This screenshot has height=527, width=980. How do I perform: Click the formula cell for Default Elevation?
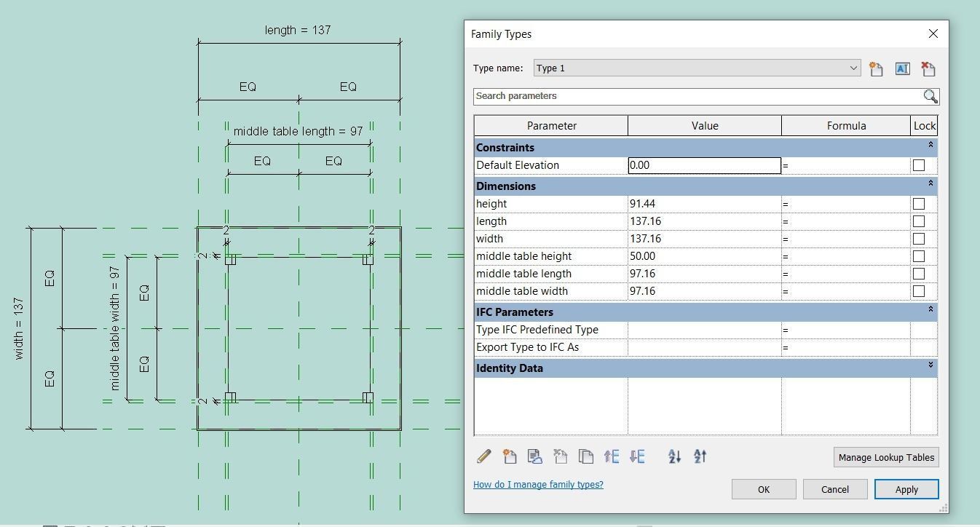click(x=846, y=165)
